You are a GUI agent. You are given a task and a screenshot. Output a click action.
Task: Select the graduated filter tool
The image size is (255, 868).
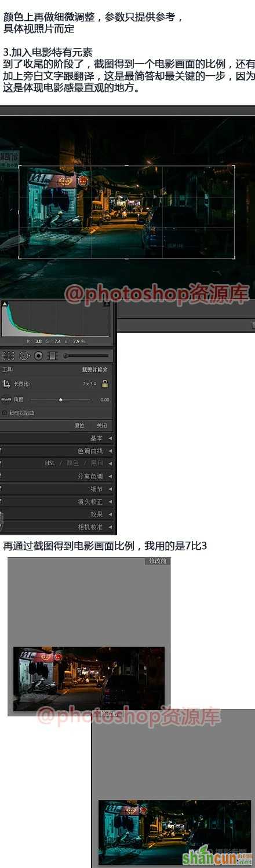(x=52, y=356)
